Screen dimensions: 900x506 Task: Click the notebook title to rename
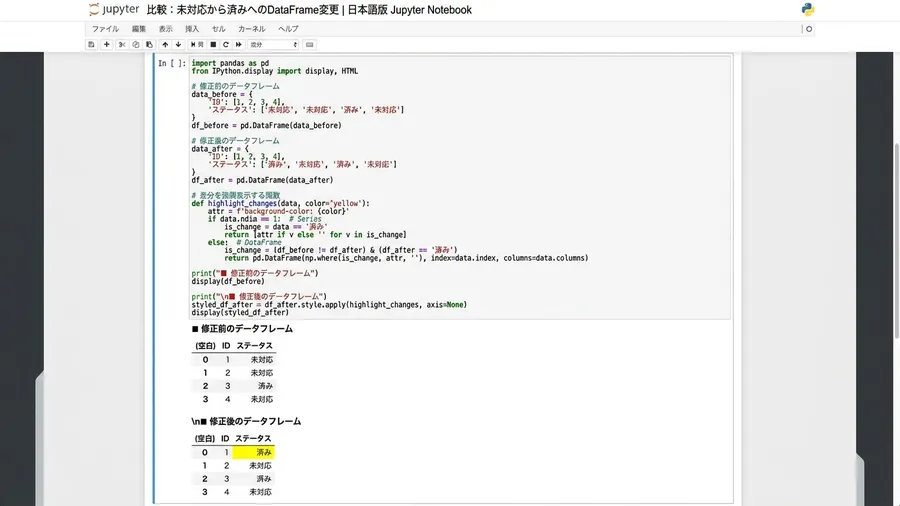coord(309,10)
